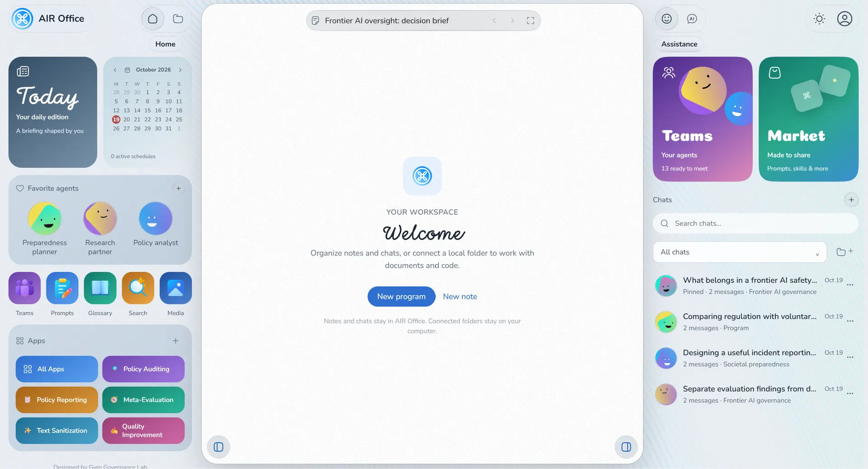This screenshot has width=868, height=469.
Task: Select the Policy analyst favorite agent
Action: tap(156, 224)
